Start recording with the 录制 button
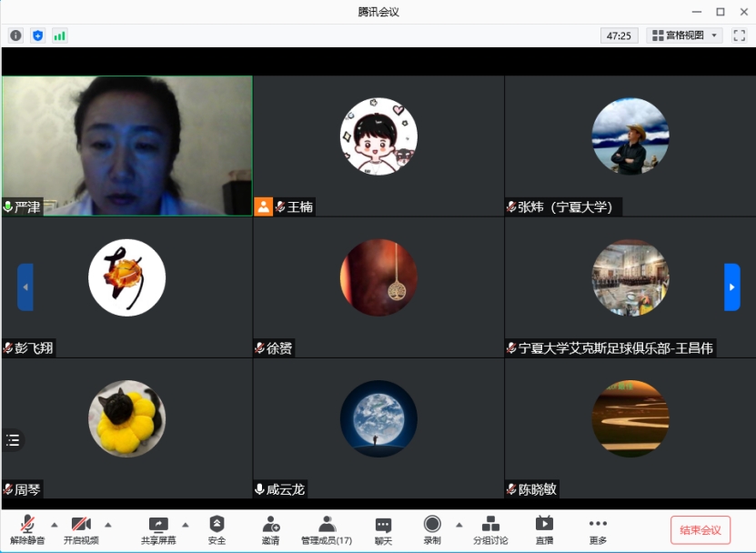This screenshot has width=756, height=553. 432,528
